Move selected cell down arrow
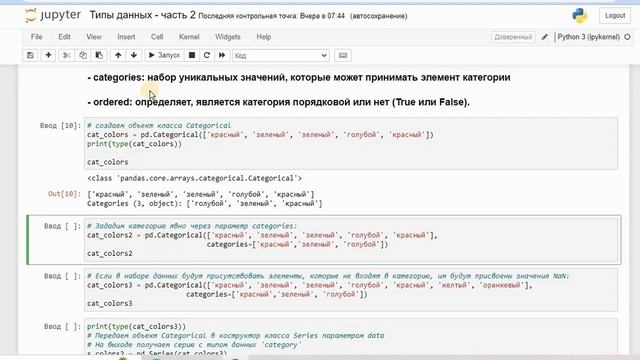This screenshot has height=360, width=640. click(x=134, y=55)
